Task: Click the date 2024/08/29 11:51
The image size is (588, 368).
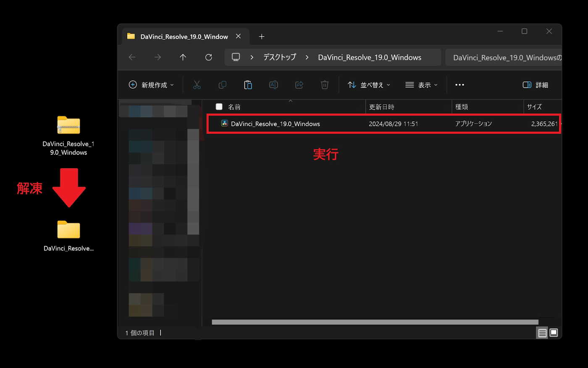Action: pyautogui.click(x=394, y=124)
